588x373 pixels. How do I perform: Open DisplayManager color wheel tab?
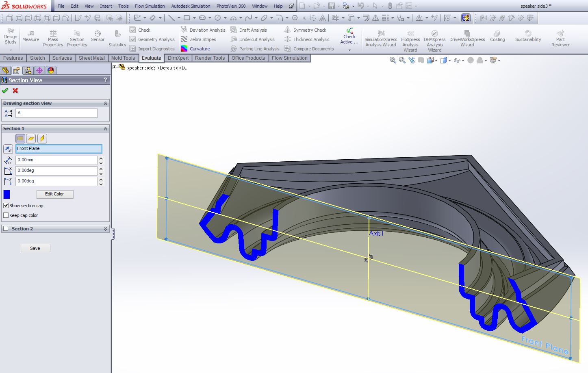51,70
